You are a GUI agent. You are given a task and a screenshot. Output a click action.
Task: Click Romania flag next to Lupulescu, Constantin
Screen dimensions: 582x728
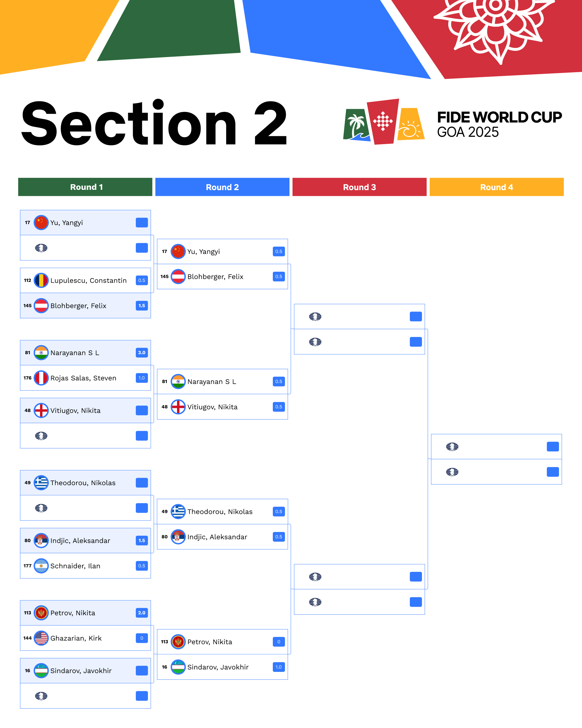point(41,280)
